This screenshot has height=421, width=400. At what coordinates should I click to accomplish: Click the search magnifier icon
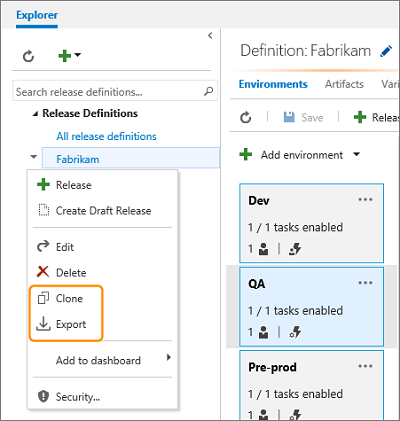point(209,91)
